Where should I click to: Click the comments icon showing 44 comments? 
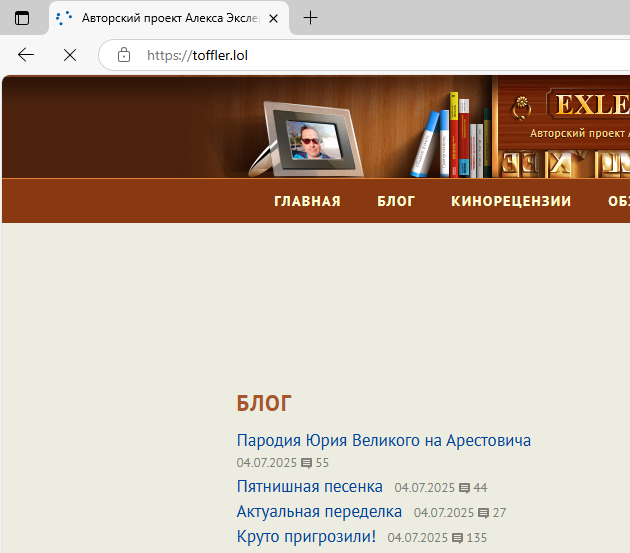click(x=464, y=488)
